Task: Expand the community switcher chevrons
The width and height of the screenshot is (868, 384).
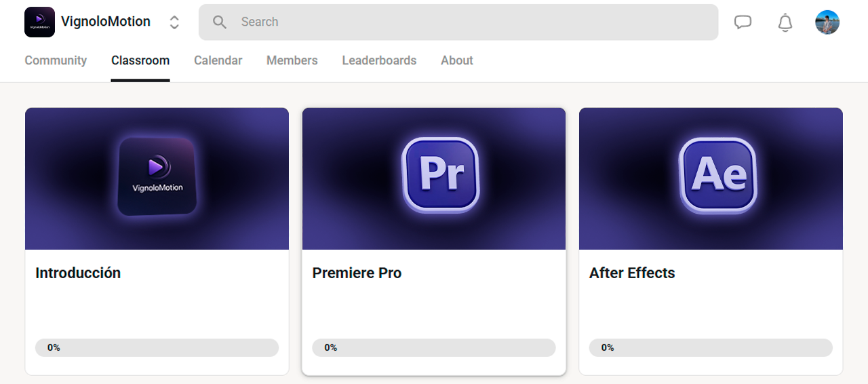Action: [174, 22]
